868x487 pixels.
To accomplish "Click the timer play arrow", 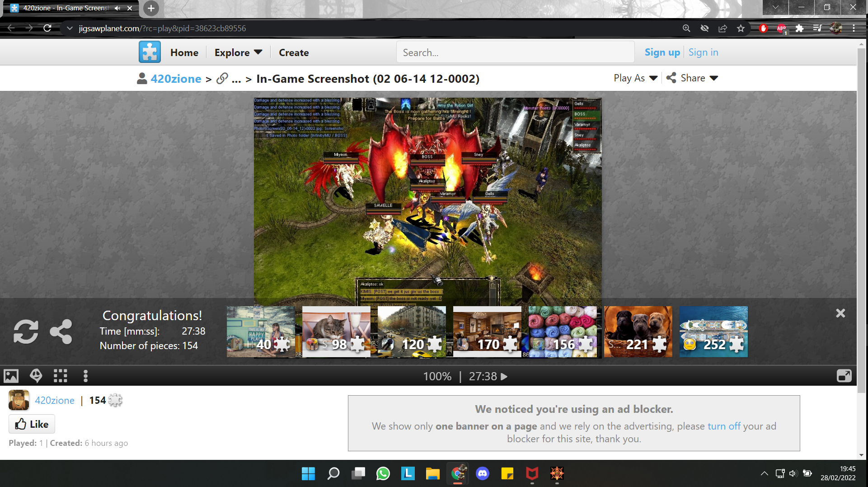I will (x=504, y=376).
